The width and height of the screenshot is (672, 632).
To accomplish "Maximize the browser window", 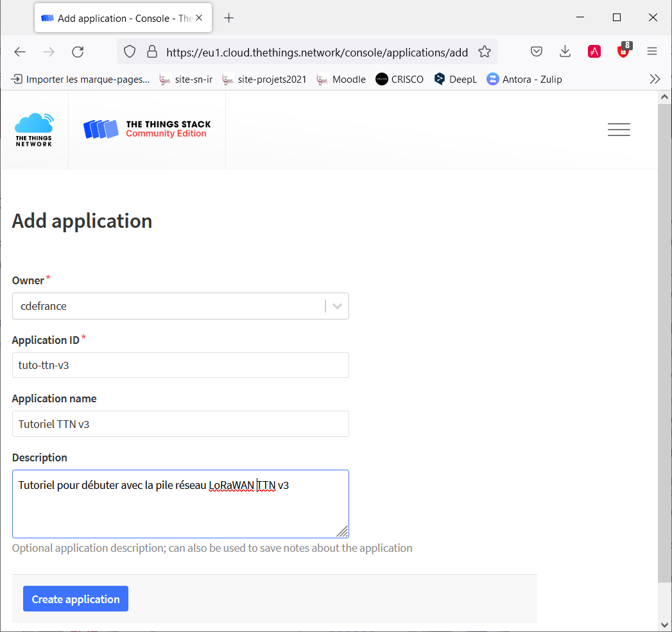I will click(x=617, y=17).
